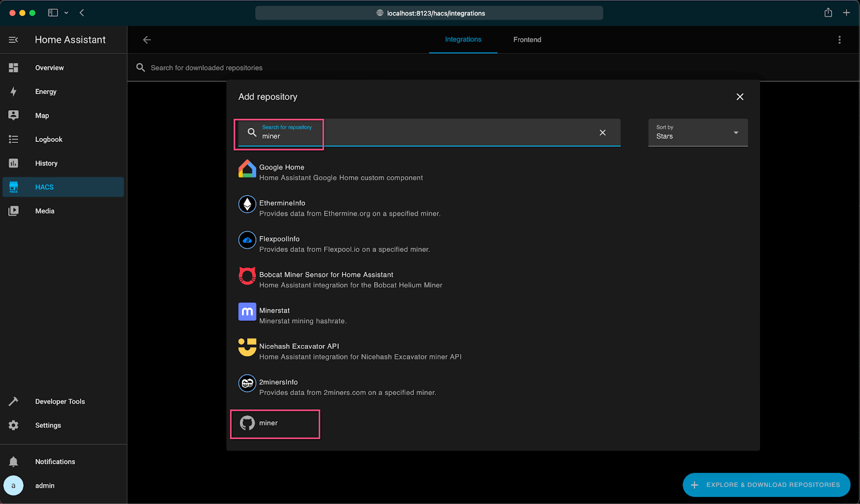The image size is (860, 504).
Task: Open the Overview dashboard icon
Action: 13,68
